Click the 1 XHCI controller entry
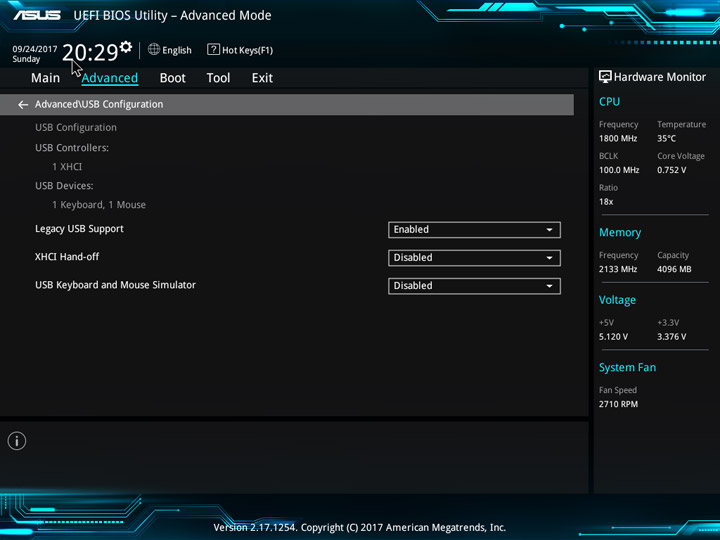The height and width of the screenshot is (540, 720). (67, 167)
